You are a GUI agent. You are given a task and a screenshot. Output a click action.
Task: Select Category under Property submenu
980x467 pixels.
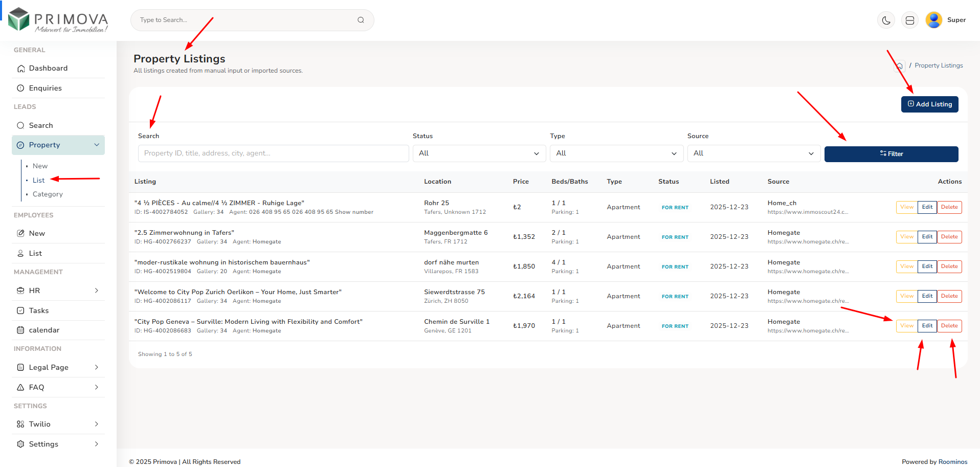coord(48,194)
